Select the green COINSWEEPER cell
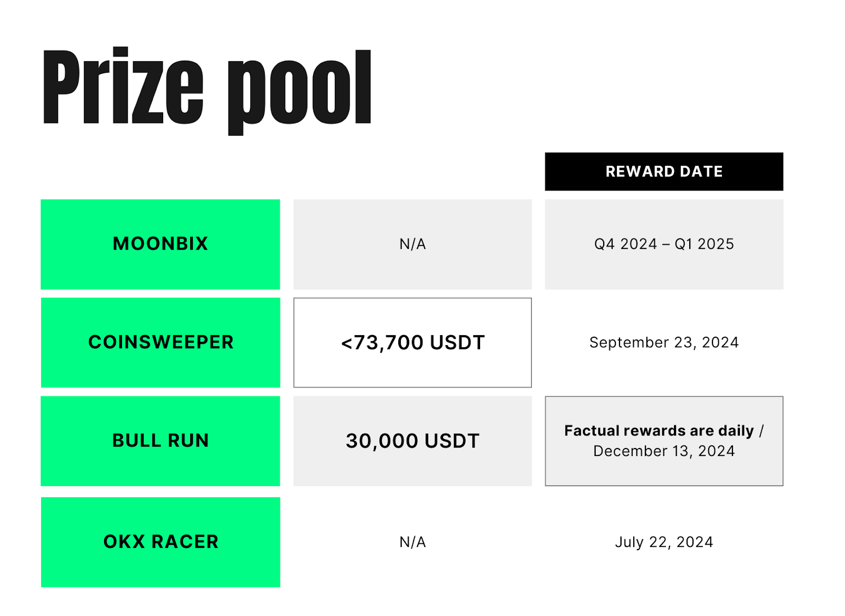Viewport: 845px width, 616px height. [161, 343]
